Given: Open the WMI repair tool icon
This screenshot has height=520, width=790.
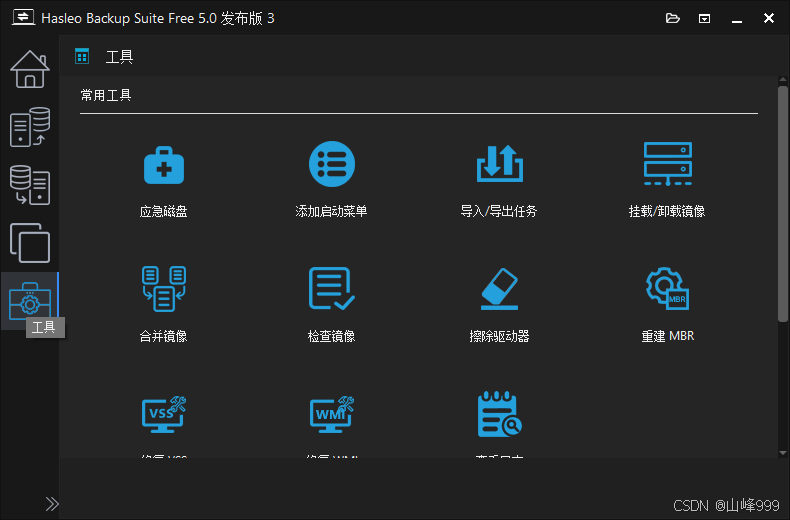Looking at the screenshot, I should (x=332, y=414).
